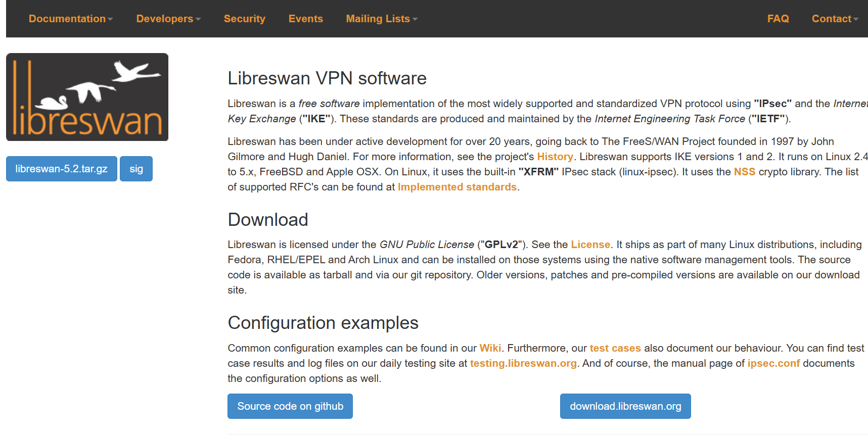Download the sig signature file
The height and width of the screenshot is (435, 868).
coord(136,169)
